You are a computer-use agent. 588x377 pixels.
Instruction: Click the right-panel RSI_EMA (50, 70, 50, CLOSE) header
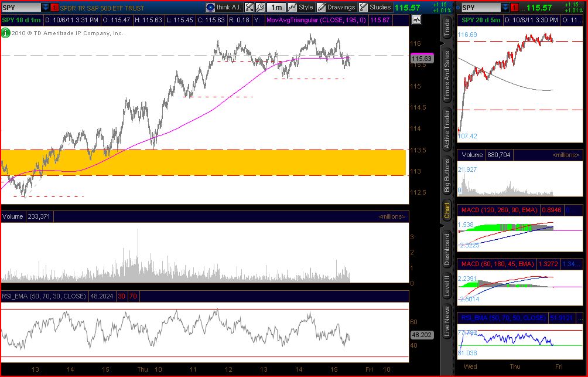click(x=503, y=318)
